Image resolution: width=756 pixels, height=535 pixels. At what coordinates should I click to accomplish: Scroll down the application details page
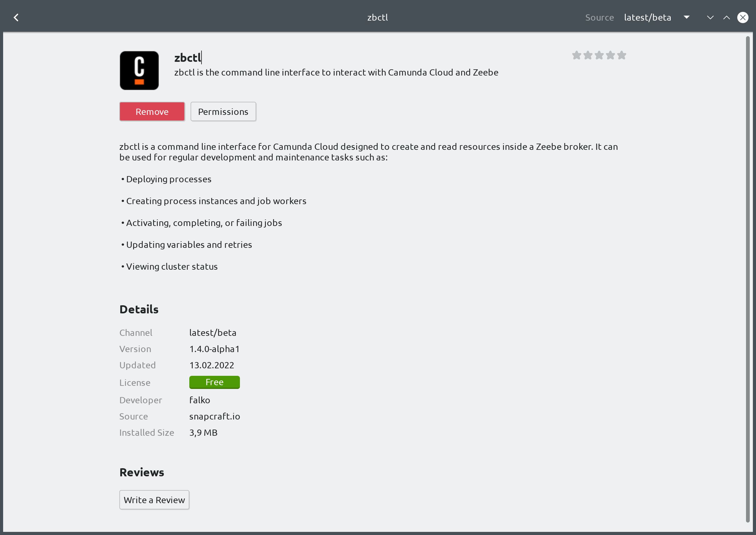pyautogui.click(x=710, y=17)
